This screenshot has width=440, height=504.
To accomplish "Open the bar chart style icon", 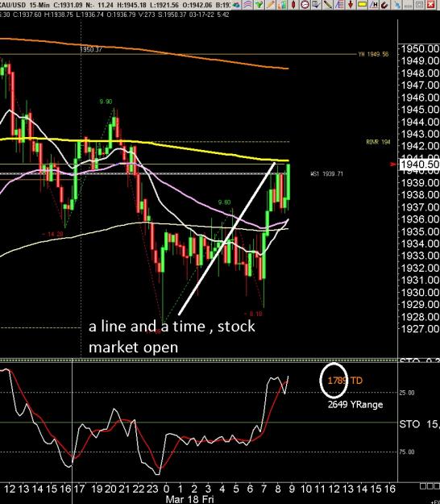I will [282, 5].
